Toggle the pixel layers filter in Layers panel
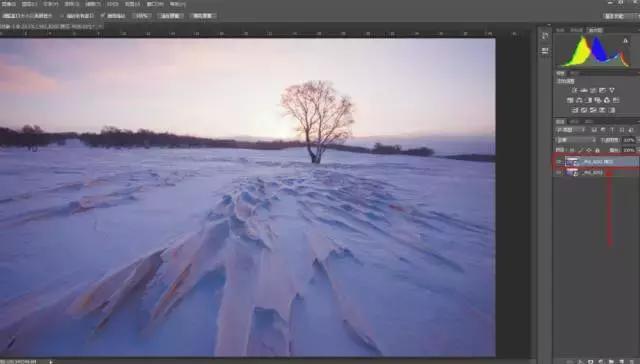The height and width of the screenshot is (364, 640). point(593,130)
